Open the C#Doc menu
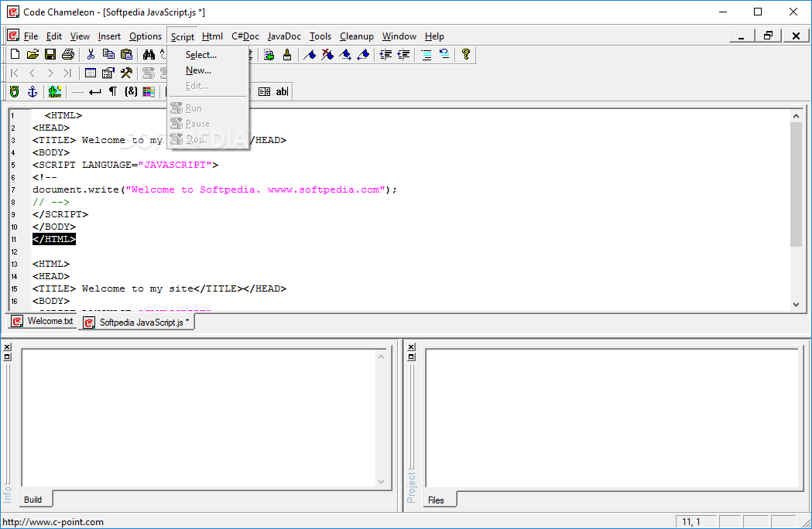Viewport: 812px width, 529px height. tap(245, 36)
